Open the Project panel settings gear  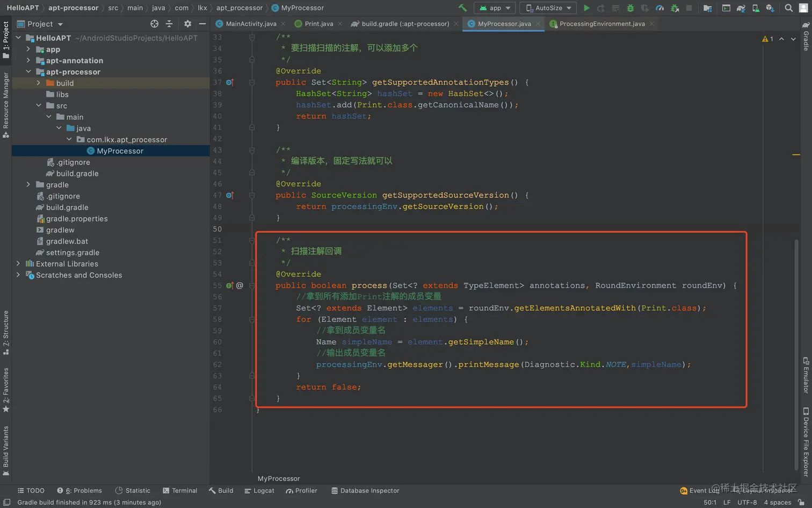(187, 24)
